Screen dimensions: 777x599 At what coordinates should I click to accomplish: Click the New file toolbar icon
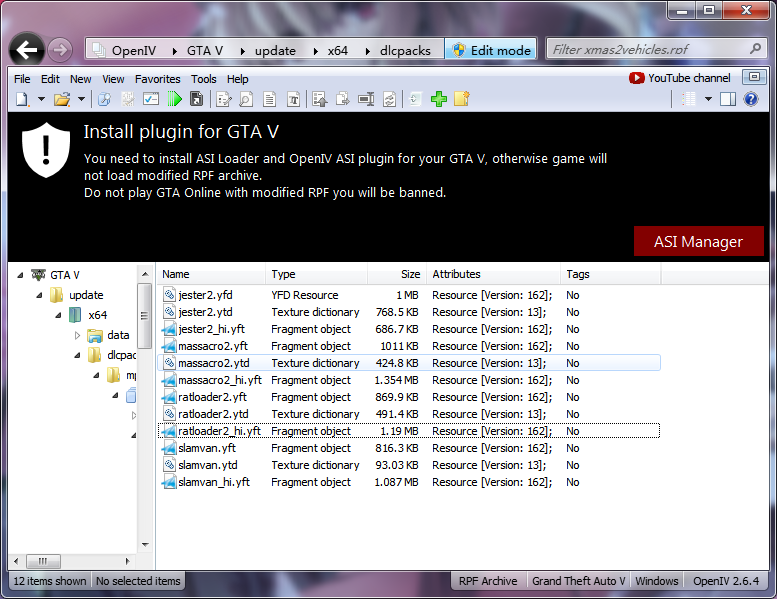click(22, 100)
